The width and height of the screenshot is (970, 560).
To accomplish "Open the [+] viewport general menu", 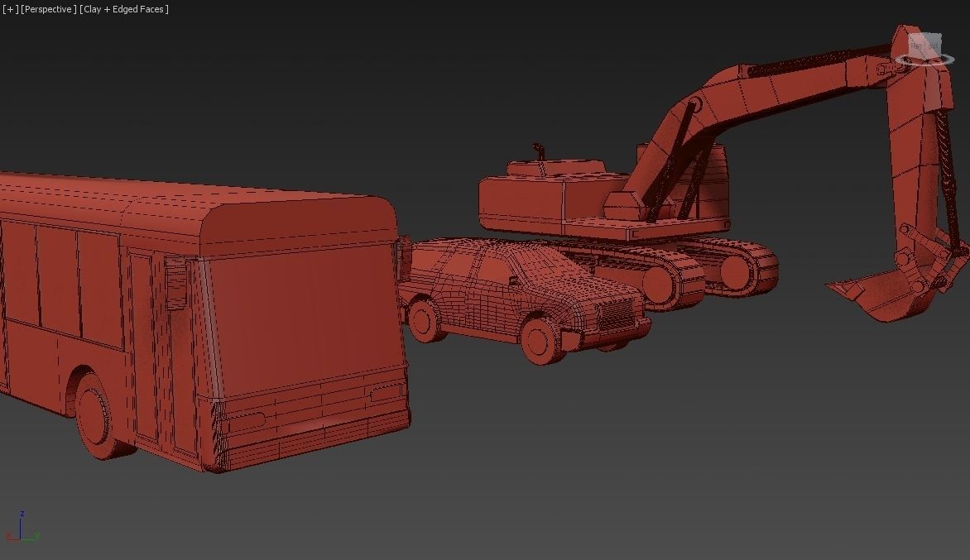I will [11, 9].
